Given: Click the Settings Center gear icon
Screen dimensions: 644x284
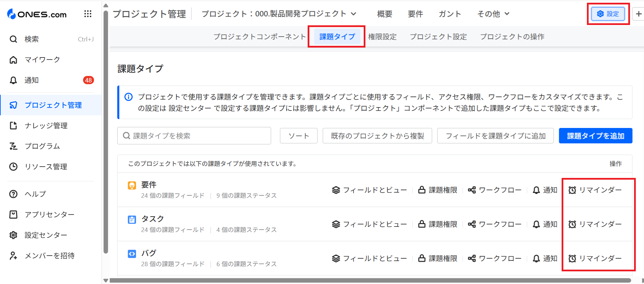Looking at the screenshot, I should (13, 235).
